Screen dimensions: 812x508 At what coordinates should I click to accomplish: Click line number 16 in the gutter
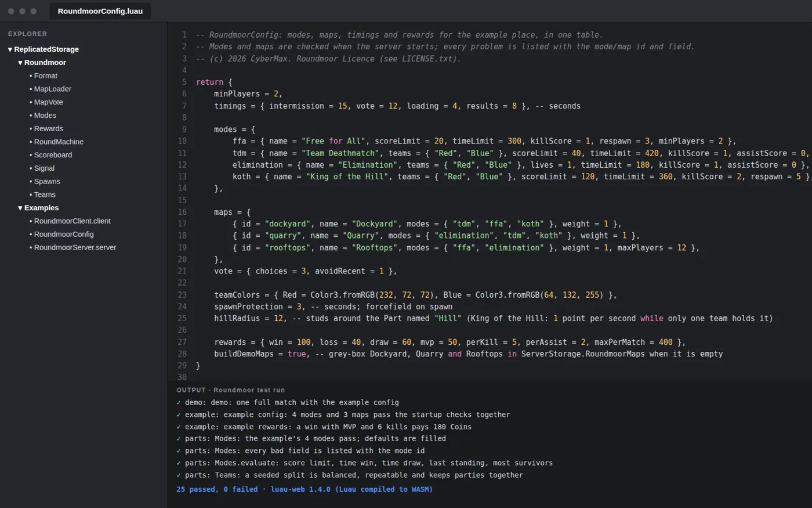coord(182,212)
